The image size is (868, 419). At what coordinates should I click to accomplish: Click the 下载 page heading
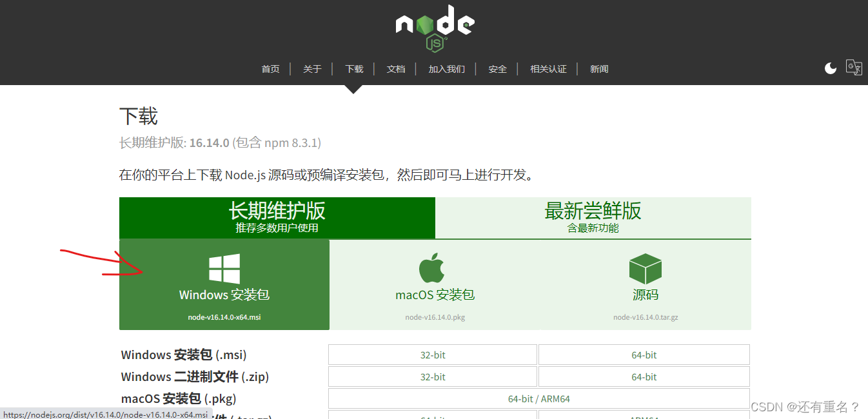click(x=139, y=117)
